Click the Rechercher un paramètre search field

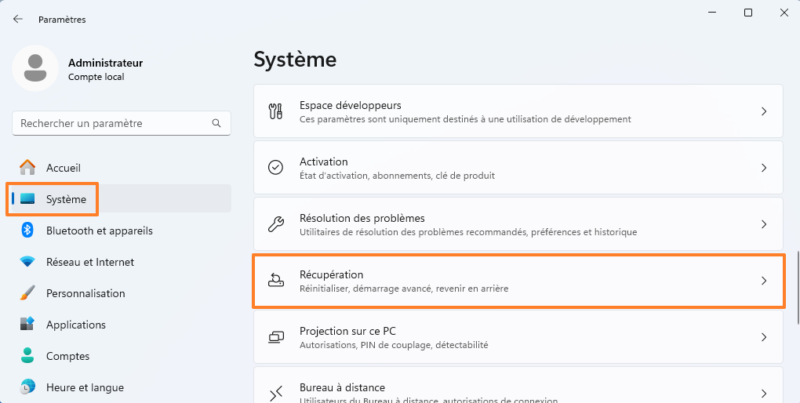pos(110,124)
